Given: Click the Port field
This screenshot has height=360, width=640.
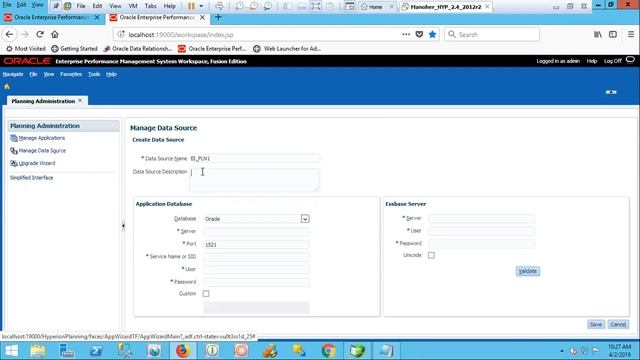Looking at the screenshot, I should click(x=256, y=244).
